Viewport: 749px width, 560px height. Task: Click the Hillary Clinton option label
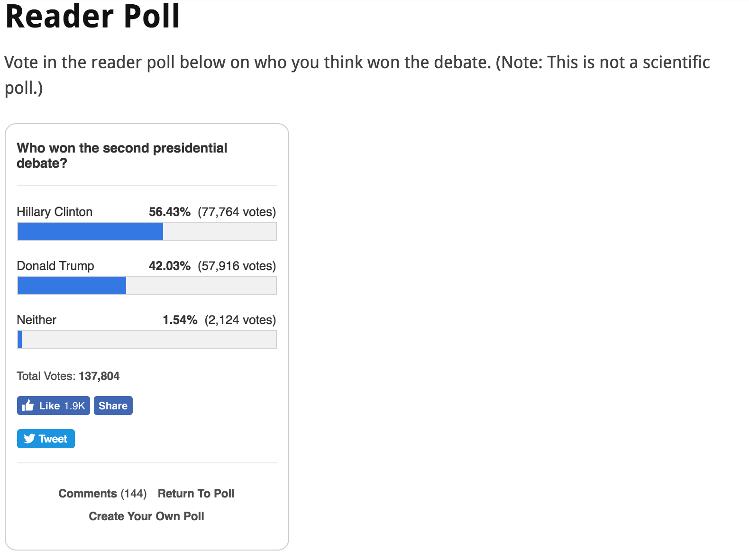(x=55, y=212)
